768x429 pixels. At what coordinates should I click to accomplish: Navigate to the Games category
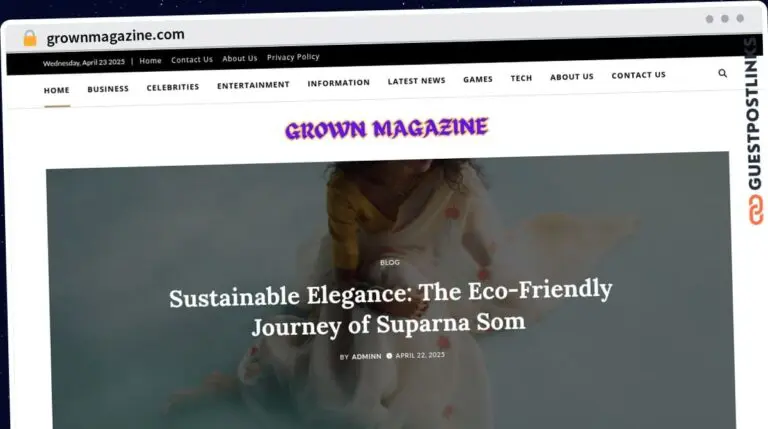point(478,79)
